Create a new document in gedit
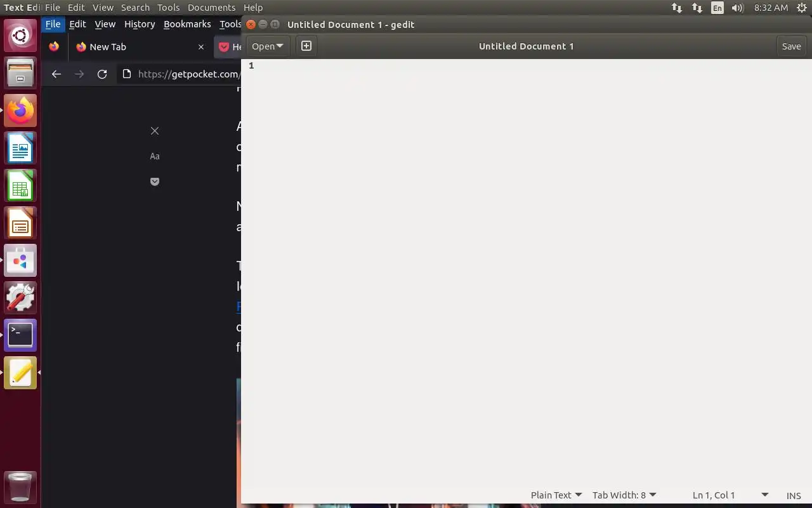The width and height of the screenshot is (812, 508). tap(306, 46)
